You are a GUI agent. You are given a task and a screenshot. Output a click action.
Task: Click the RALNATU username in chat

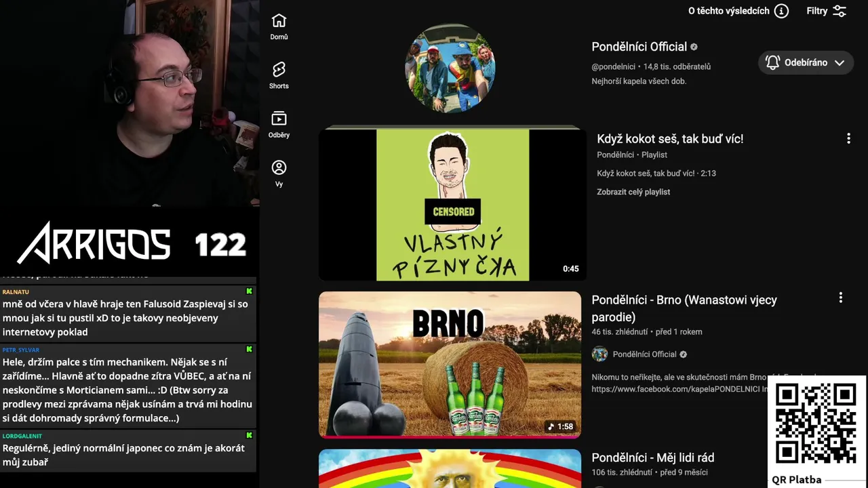click(16, 291)
